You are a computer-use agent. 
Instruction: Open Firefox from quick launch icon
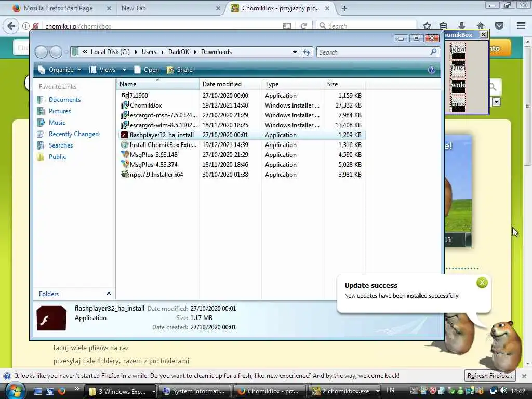tap(61, 391)
